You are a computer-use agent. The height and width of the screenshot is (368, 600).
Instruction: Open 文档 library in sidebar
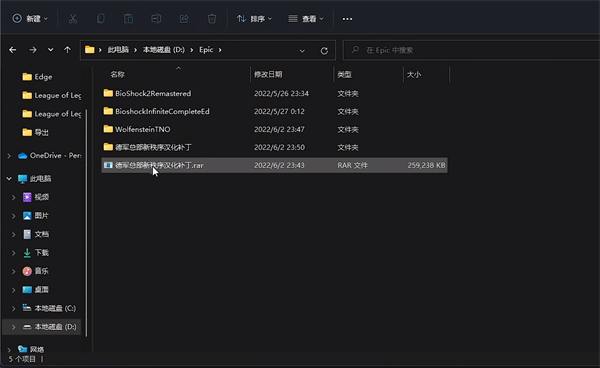click(36, 234)
